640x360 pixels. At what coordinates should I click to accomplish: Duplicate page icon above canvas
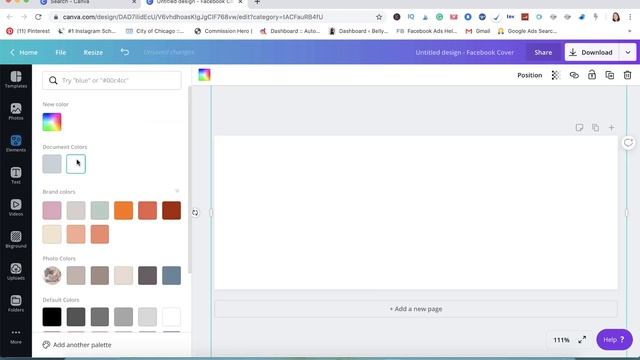tap(596, 128)
